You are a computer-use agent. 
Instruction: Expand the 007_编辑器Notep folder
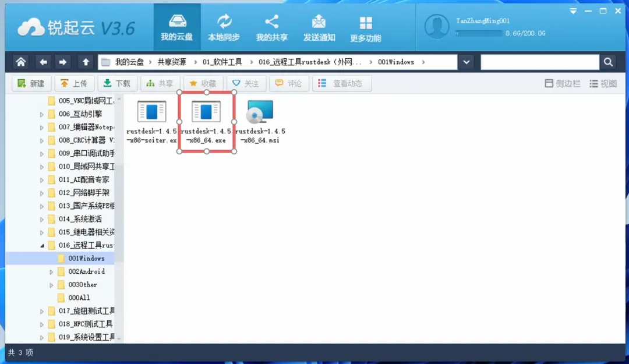click(42, 128)
